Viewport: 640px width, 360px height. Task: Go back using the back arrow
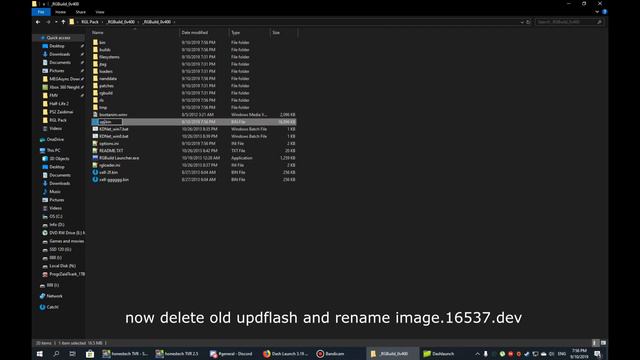tap(38, 22)
